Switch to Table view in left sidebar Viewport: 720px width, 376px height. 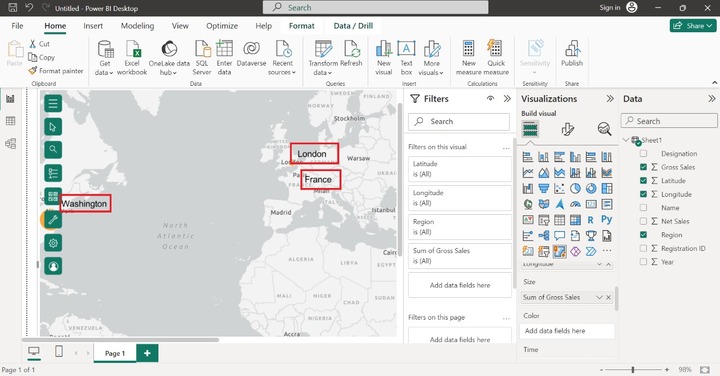click(11, 121)
